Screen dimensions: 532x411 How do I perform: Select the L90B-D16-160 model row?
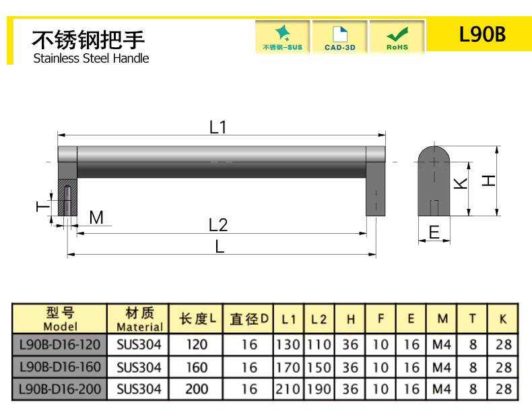[x=60, y=367]
